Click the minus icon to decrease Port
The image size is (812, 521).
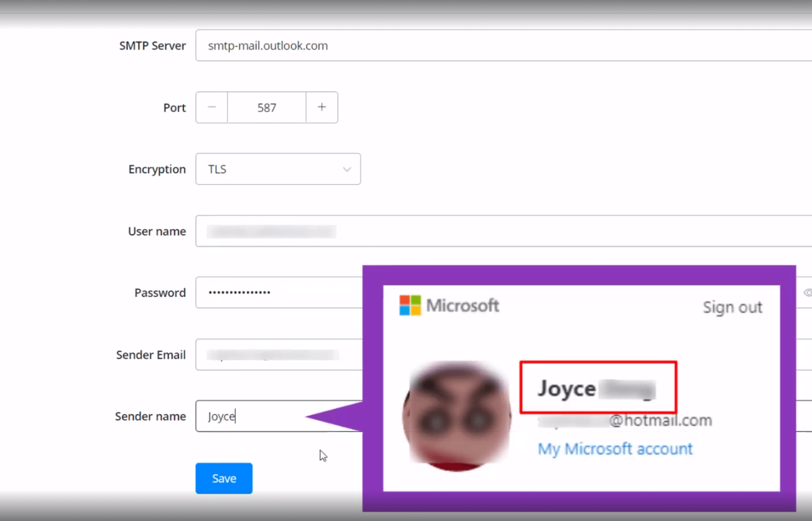(x=212, y=108)
